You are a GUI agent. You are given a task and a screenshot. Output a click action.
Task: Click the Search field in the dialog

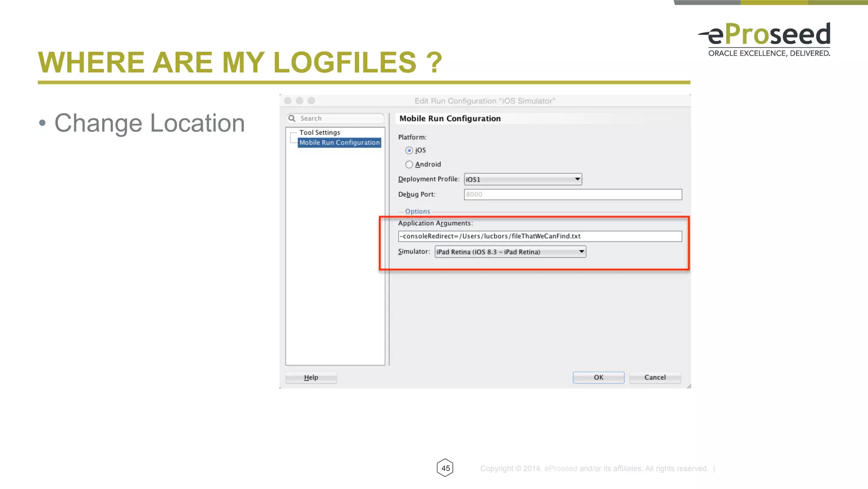(336, 118)
